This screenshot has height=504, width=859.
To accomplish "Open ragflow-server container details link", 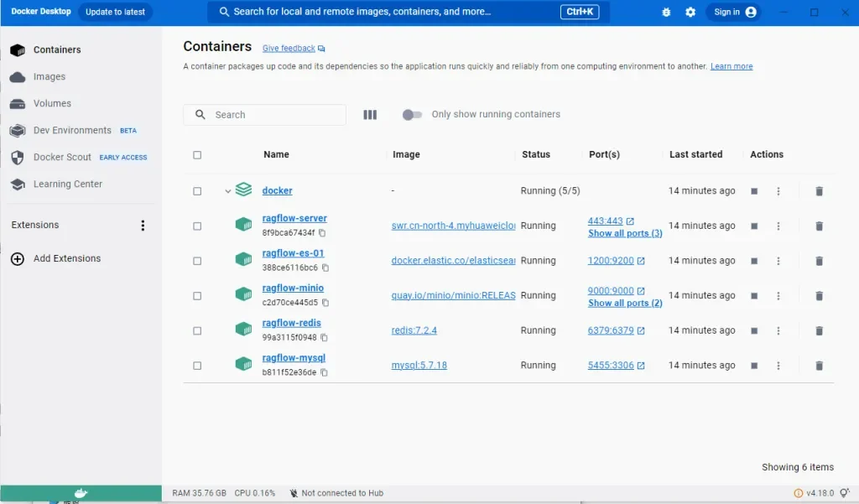I will 294,218.
